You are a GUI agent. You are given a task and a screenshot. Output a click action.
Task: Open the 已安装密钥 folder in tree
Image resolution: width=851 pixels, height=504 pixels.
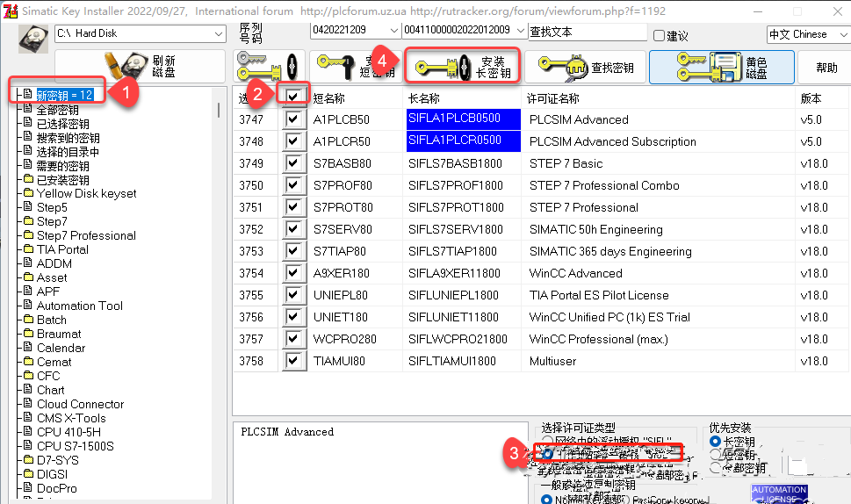click(x=62, y=180)
